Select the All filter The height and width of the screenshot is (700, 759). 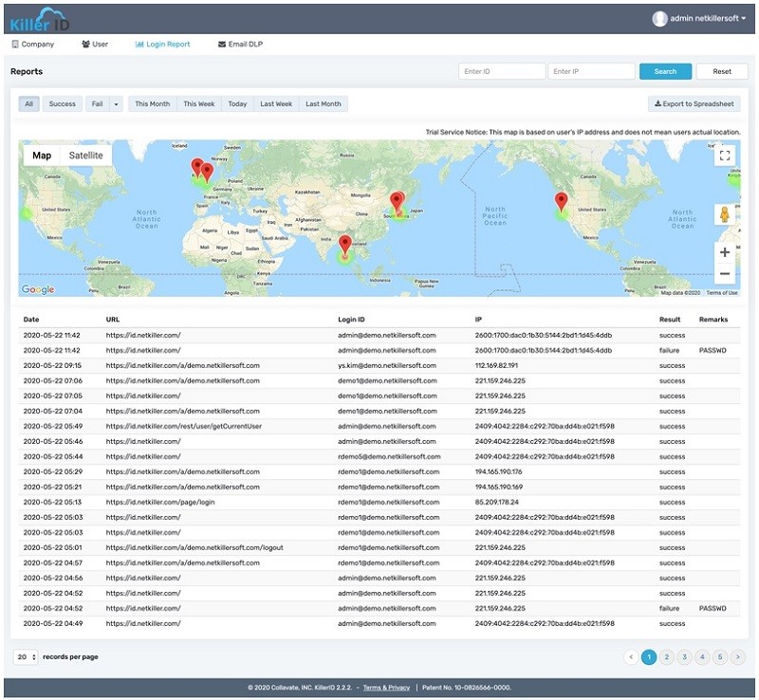click(29, 103)
